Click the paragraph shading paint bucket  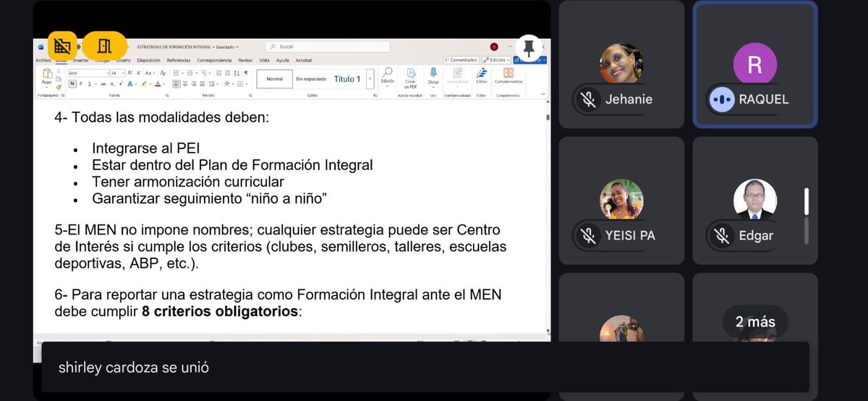pyautogui.click(x=226, y=84)
